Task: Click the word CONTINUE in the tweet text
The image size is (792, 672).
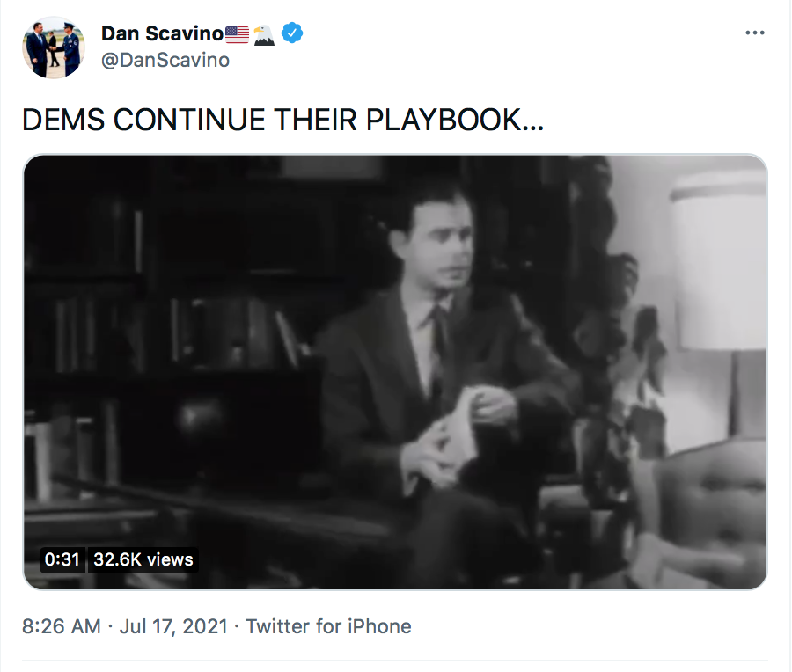Action: (x=189, y=121)
